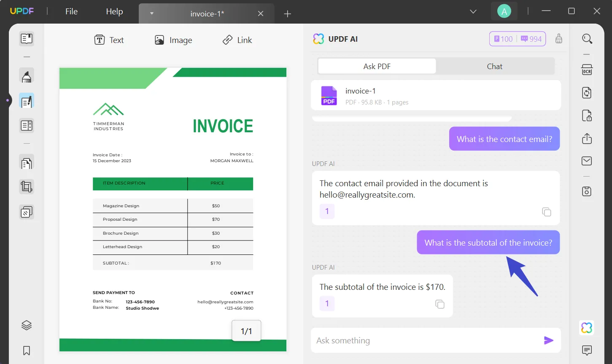Select the Crop Pages tool

(27, 187)
